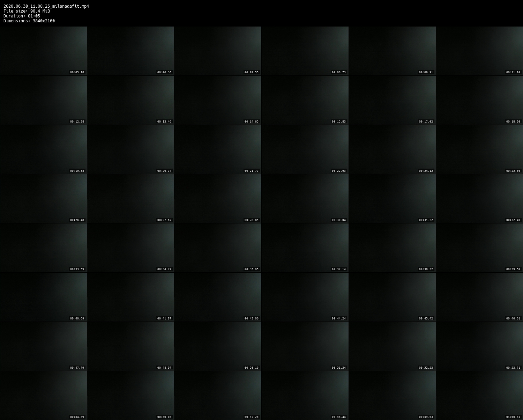The image size is (523, 420).
Task: Select the thumbnail stamped 00:51.34
Action: click(x=305, y=346)
